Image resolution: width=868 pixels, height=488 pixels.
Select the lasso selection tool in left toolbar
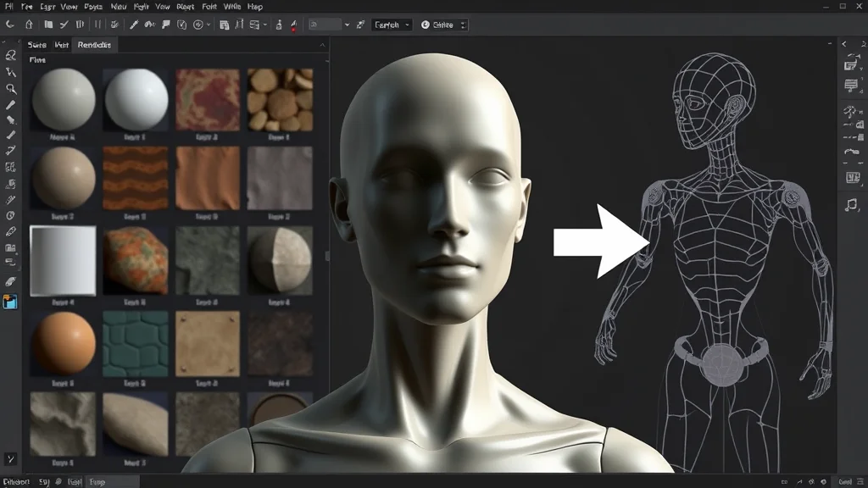(10, 55)
